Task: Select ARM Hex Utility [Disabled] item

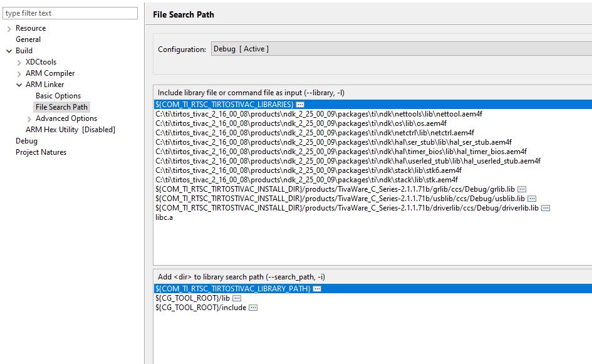Action: click(70, 130)
